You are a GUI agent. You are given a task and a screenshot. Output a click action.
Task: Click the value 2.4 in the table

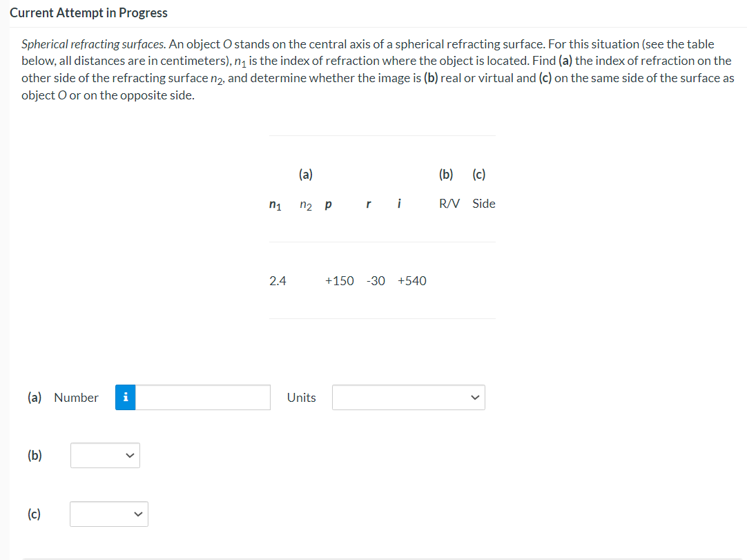(278, 280)
